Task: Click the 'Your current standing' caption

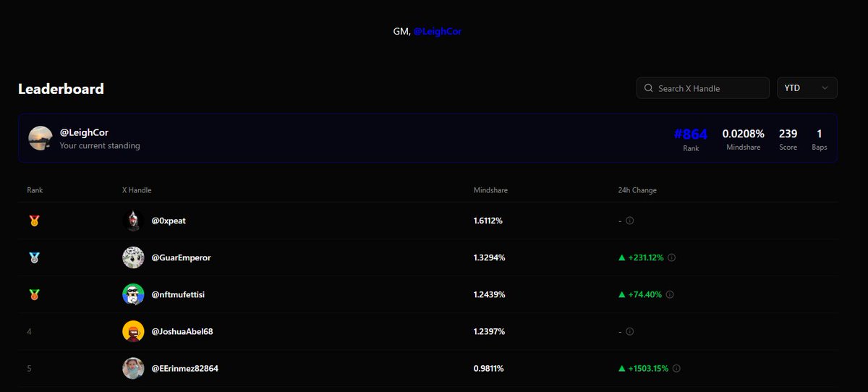Action: point(100,145)
